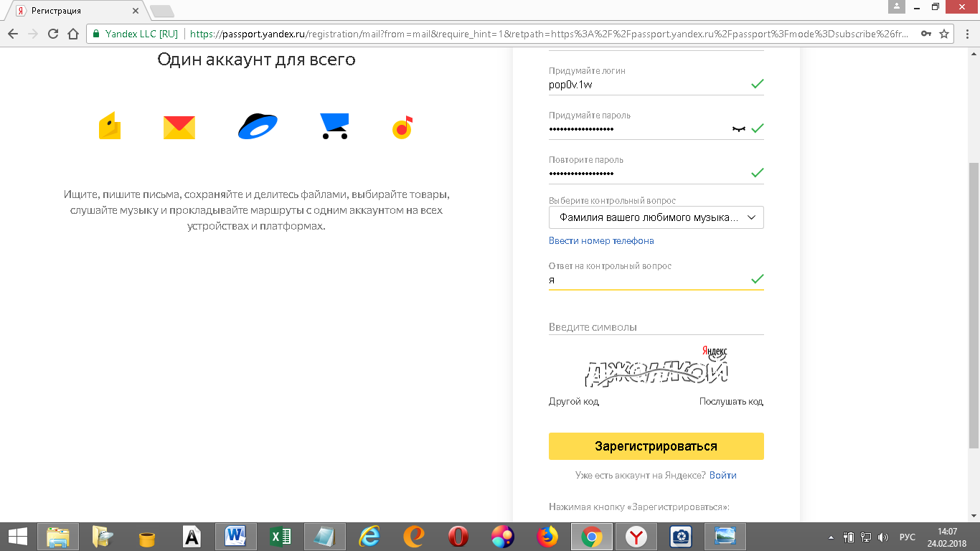980x551 pixels.
Task: Expand the security question dropdown
Action: [x=656, y=217]
